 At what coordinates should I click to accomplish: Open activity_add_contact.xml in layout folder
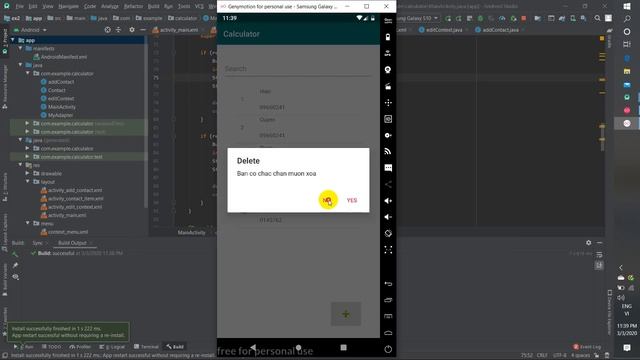75,190
